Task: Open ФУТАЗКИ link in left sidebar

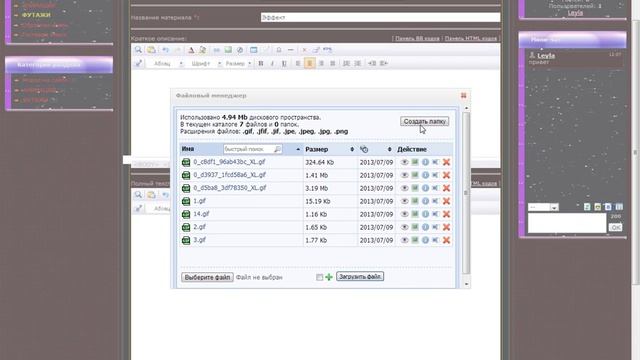Action: coord(36,15)
